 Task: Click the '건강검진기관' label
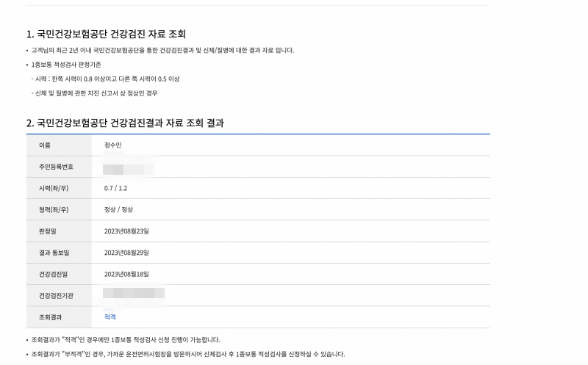(57, 296)
